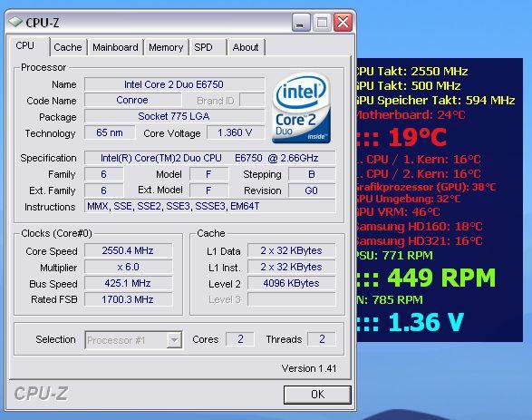
Task: Open the About tab
Action: pos(246,47)
